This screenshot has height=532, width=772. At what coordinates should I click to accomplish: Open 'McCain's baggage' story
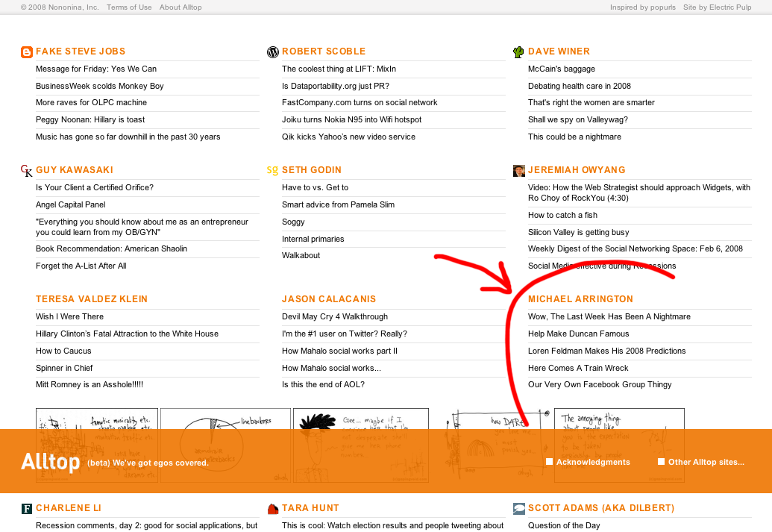point(561,69)
